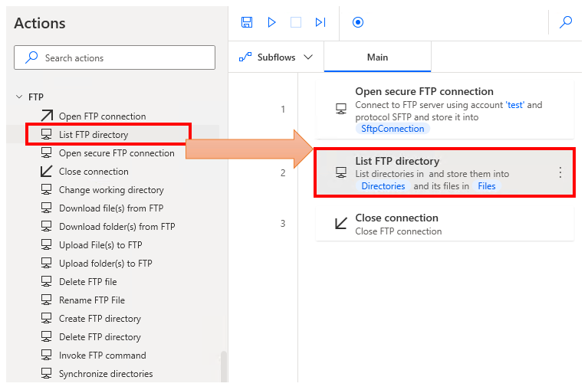Select the Download file(s) from FTP action

111,208
